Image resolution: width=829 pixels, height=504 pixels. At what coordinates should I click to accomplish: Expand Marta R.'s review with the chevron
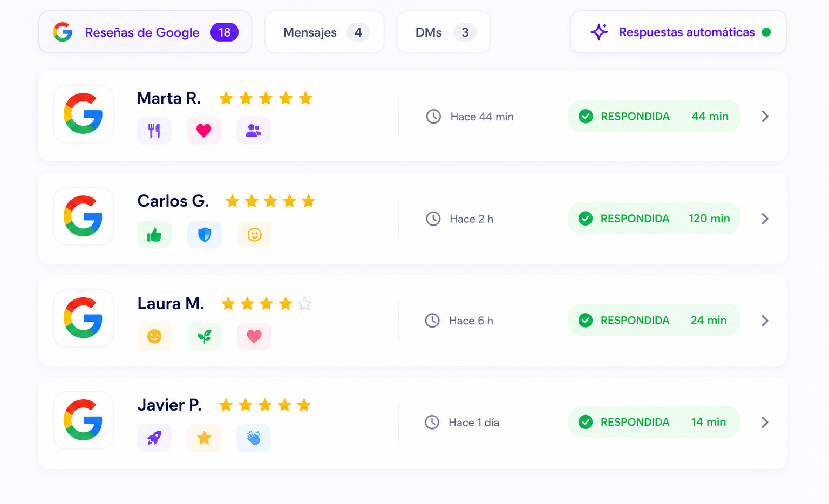click(x=765, y=116)
